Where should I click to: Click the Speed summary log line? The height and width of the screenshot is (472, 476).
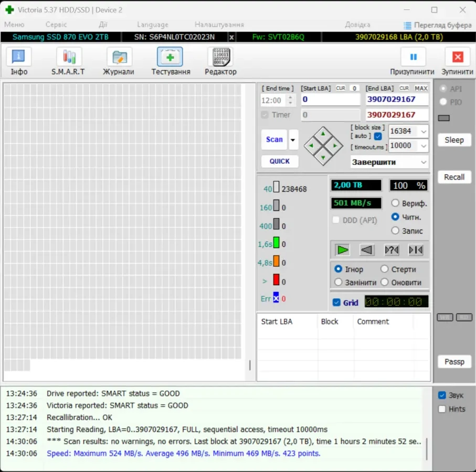pyautogui.click(x=183, y=454)
